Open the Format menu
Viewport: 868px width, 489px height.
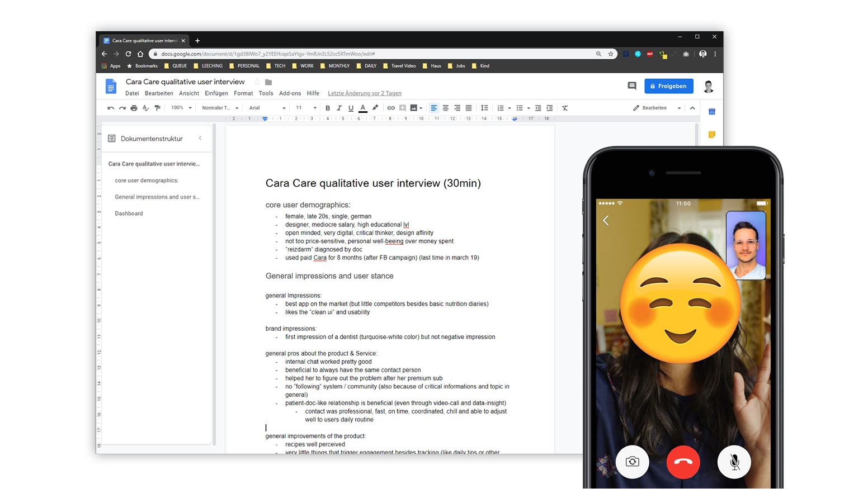(x=243, y=93)
